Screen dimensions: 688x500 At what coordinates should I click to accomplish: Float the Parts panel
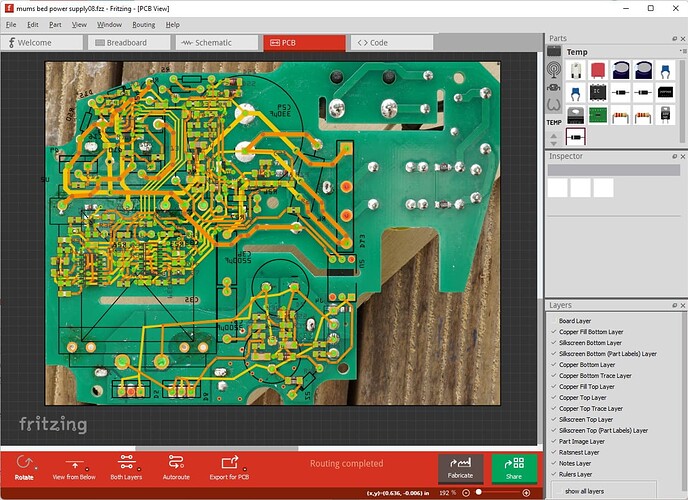pos(674,39)
